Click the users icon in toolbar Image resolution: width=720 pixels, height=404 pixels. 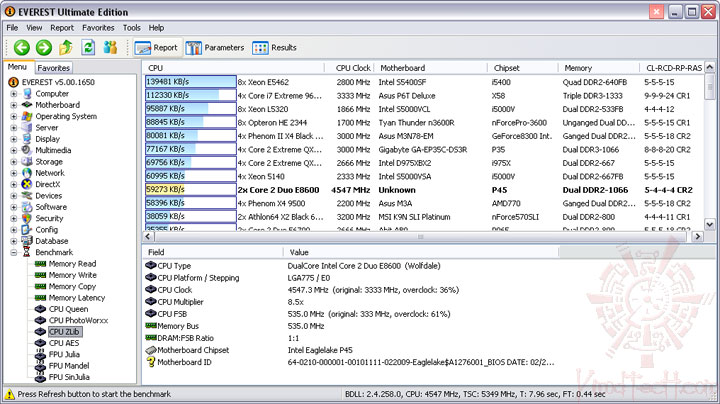[x=110, y=47]
